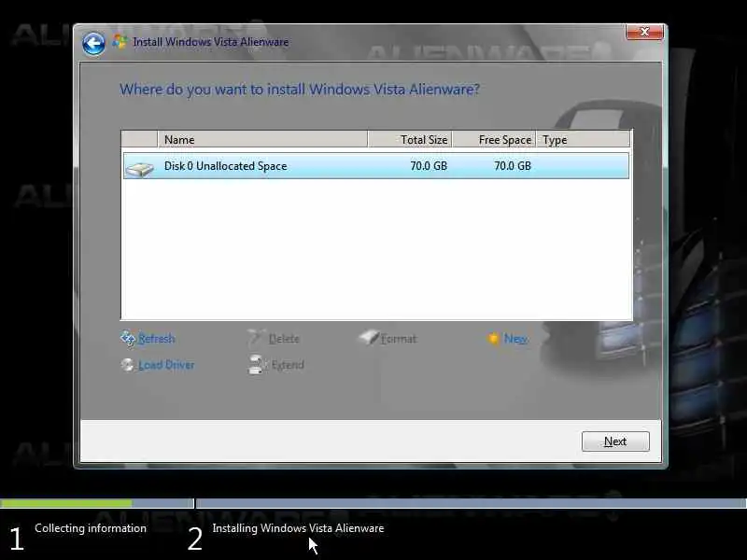Open the Refresh link
747x560 pixels.
pos(156,339)
